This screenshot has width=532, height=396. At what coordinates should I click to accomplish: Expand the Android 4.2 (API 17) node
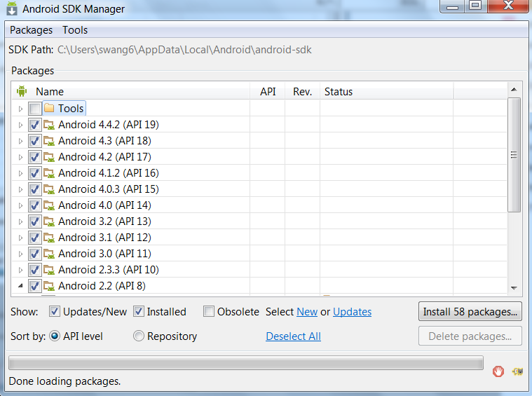point(21,158)
